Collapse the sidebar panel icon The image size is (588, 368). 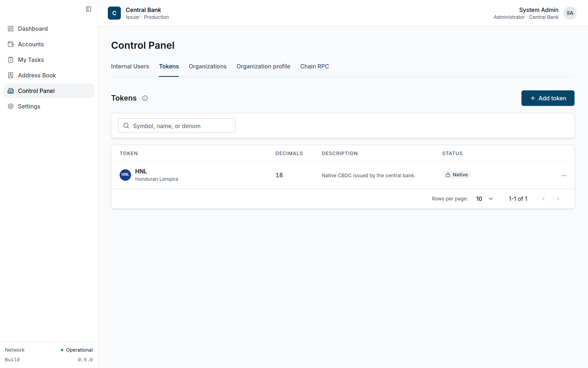point(88,9)
